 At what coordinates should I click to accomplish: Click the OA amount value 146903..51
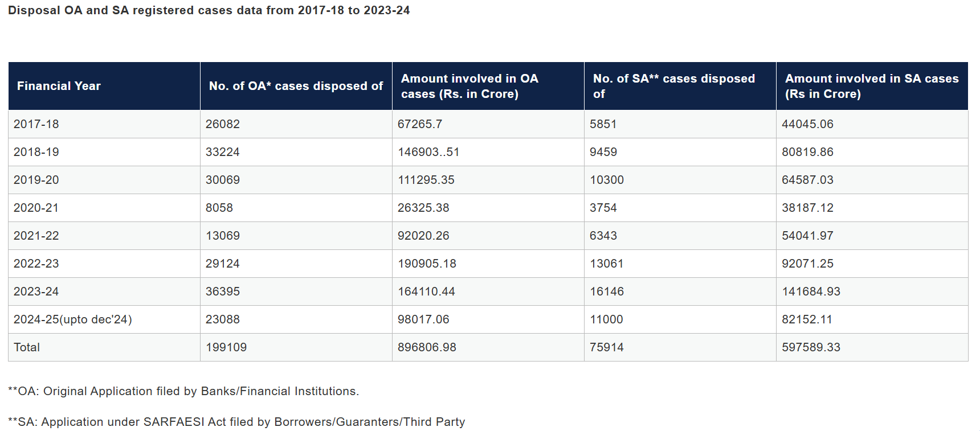[x=428, y=152]
